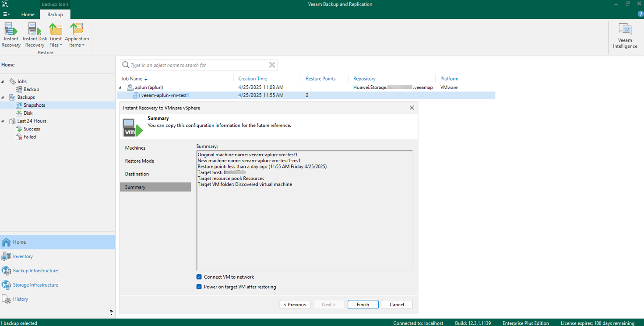Open the Storage Infrastructure view

[x=57, y=285]
